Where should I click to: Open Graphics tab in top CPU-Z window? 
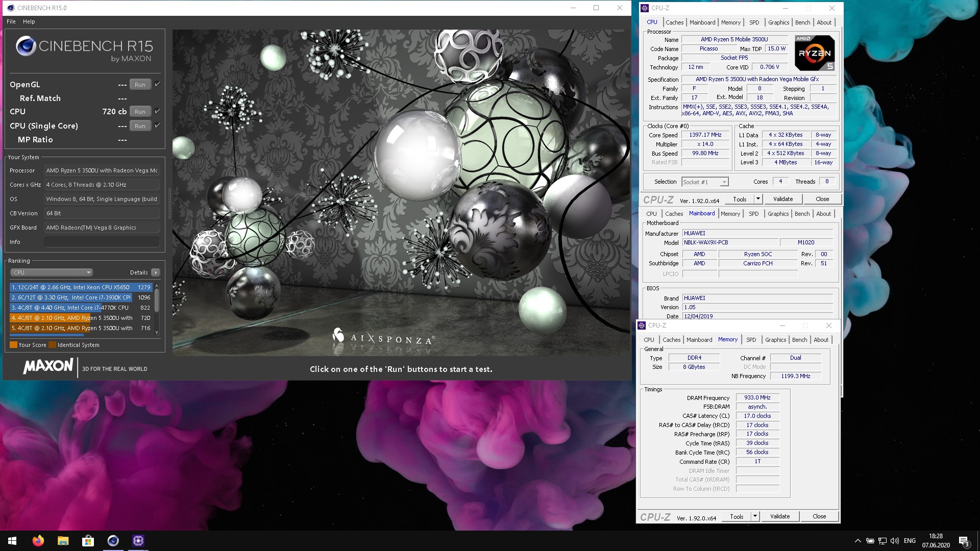(778, 22)
